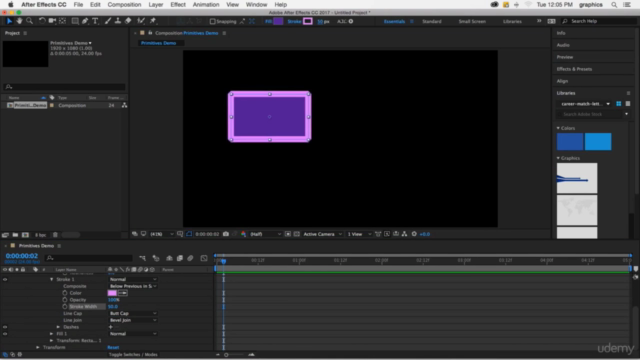Screen dimensions: 640x360
Task: Switch to Small Screen workspace
Action: [x=472, y=21]
